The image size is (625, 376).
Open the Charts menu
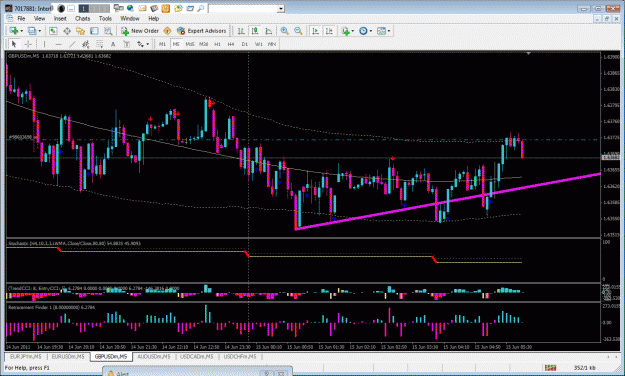83,18
